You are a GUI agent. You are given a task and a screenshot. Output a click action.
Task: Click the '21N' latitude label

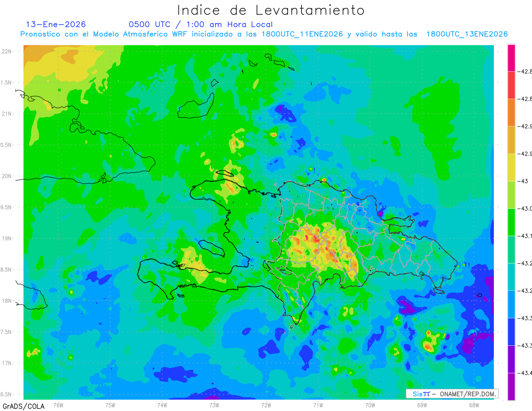(x=7, y=114)
